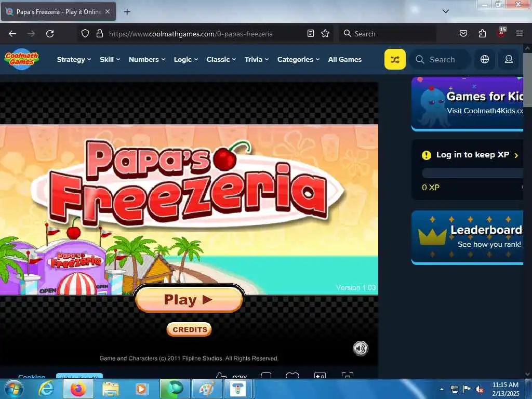
Task: Open clock showing 11:15 AM
Action: 505,389
